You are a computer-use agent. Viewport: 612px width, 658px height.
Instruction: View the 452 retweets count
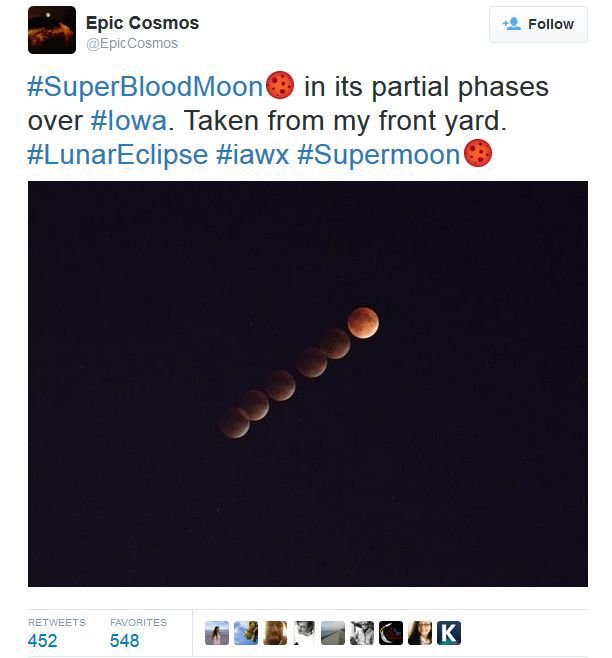pyautogui.click(x=43, y=640)
